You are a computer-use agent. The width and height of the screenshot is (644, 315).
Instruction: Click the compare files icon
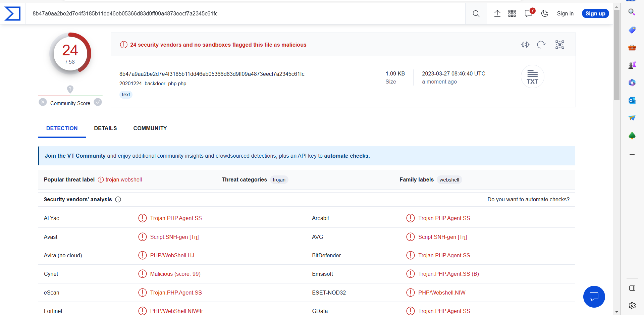[x=525, y=45]
